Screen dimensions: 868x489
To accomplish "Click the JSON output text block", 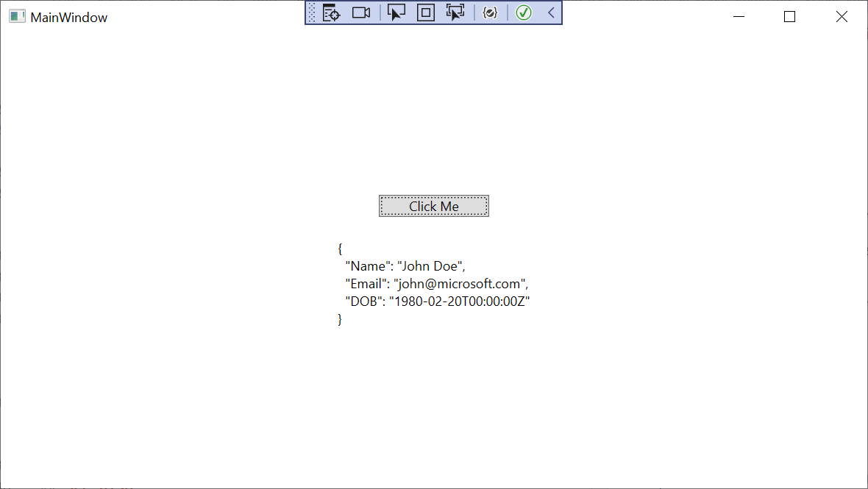I will click(x=434, y=283).
